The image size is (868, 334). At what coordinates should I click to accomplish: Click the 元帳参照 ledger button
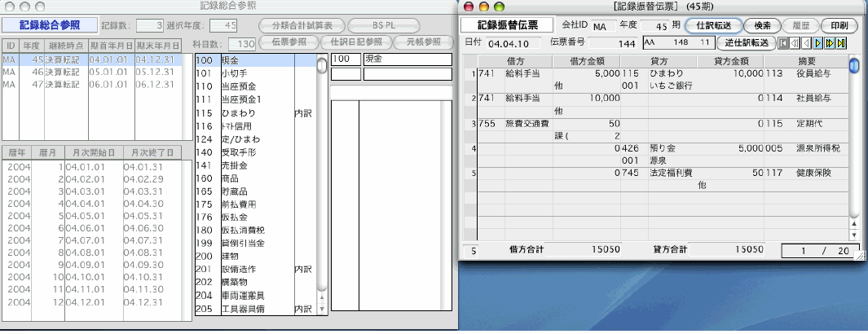click(x=421, y=42)
